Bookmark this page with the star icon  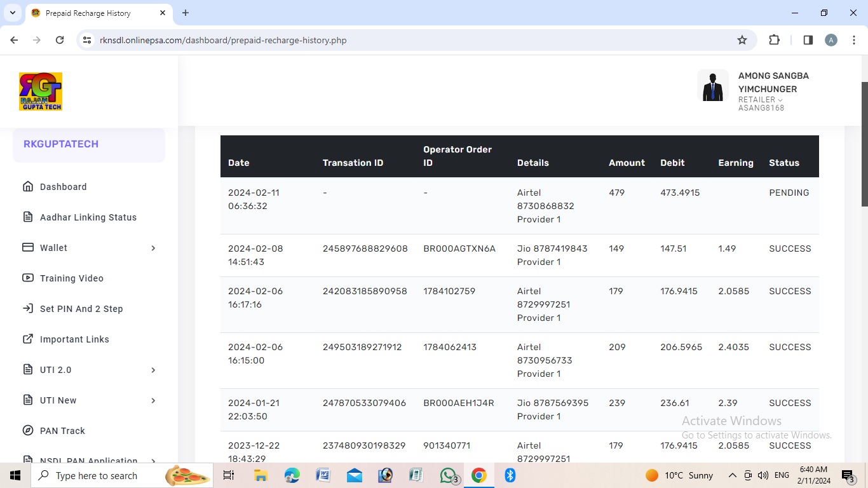click(742, 40)
